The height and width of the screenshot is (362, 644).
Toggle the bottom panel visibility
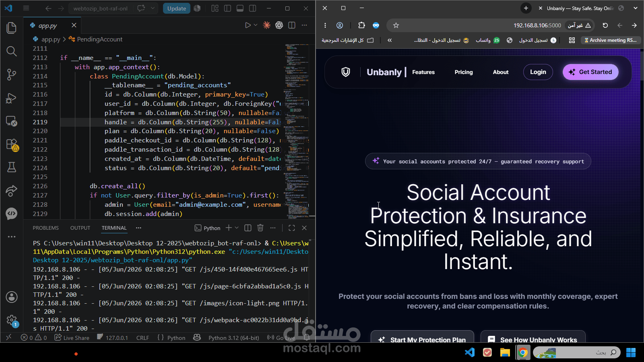[240, 8]
